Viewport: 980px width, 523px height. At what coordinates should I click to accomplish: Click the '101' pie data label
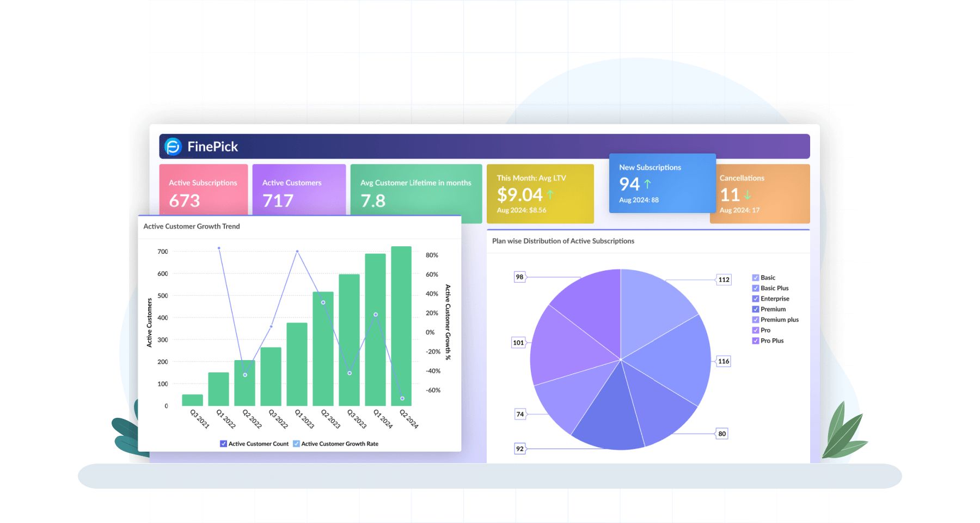click(518, 343)
